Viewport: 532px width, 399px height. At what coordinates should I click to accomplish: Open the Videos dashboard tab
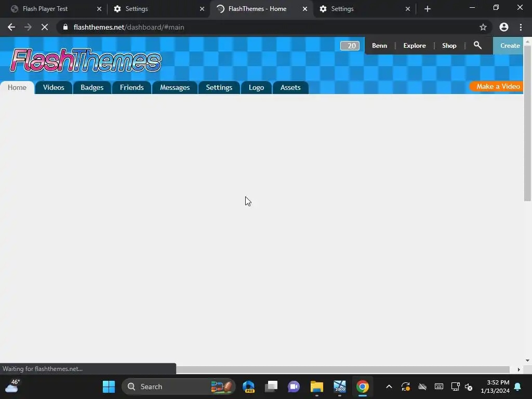(x=54, y=87)
